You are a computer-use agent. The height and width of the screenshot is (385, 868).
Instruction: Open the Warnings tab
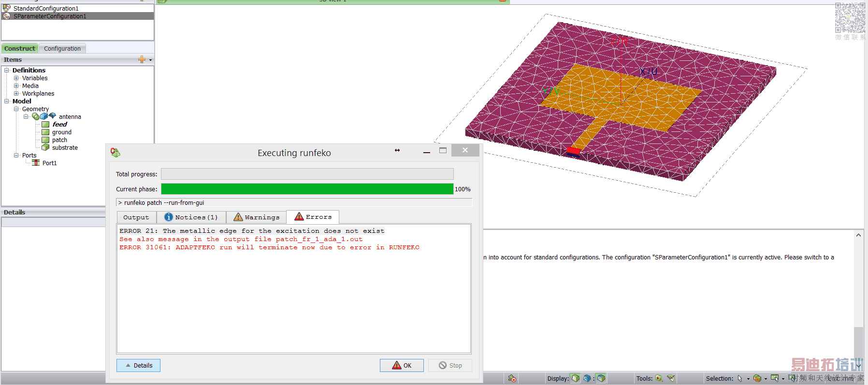pos(256,217)
